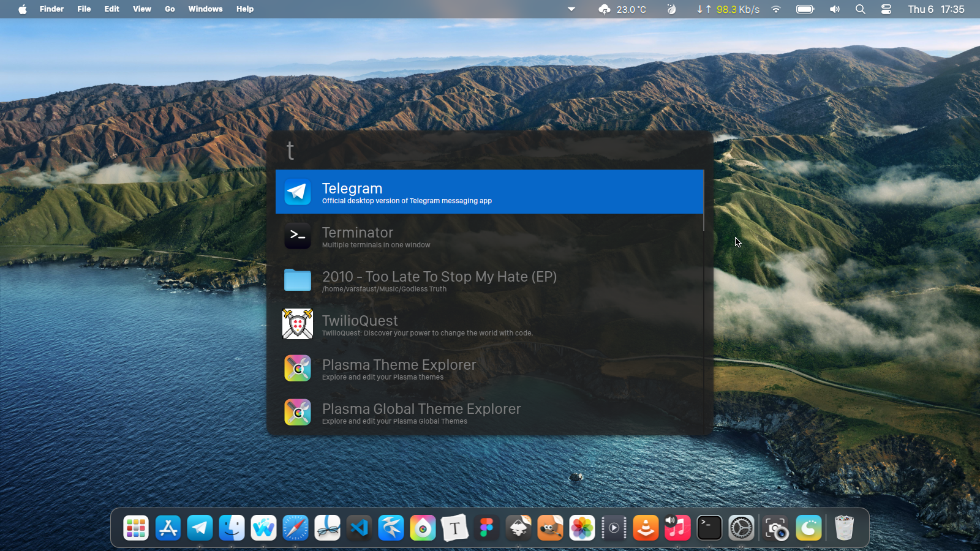Open the Apple logo menu

tap(23, 9)
